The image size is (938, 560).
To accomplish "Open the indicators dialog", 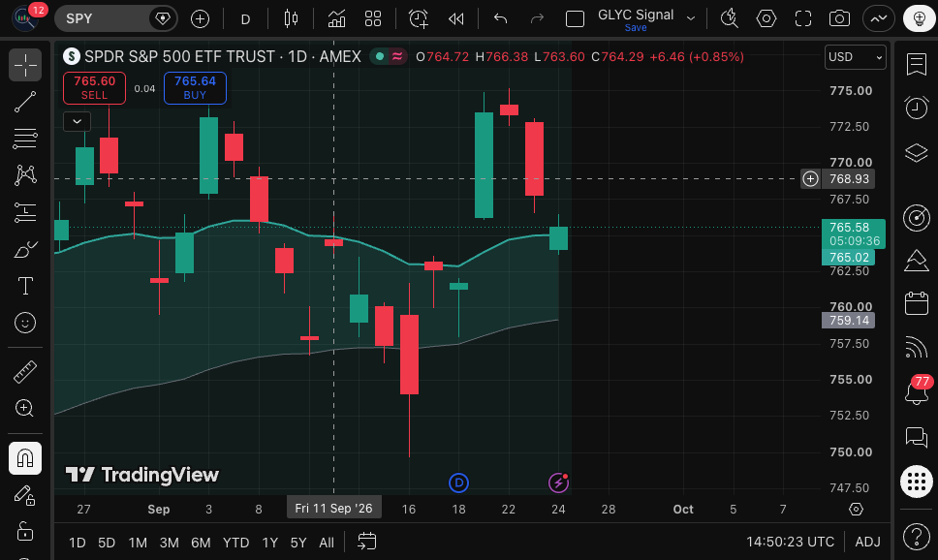I will pyautogui.click(x=337, y=19).
